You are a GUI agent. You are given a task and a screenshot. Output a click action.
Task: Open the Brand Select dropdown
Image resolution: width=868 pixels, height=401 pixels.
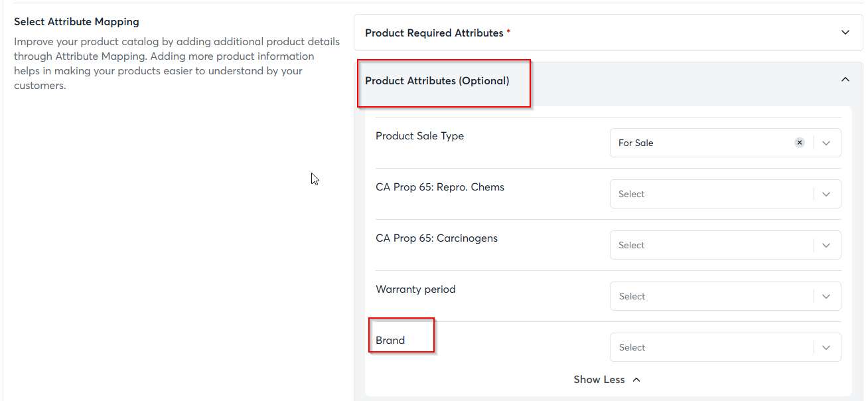tap(826, 347)
